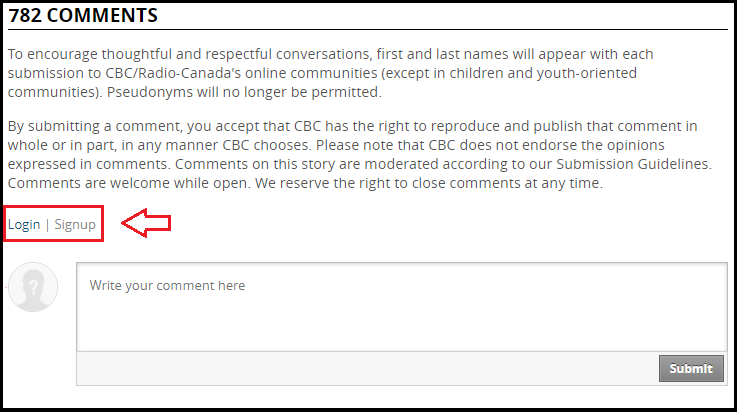Click the 'We reserve the right to close comments' sentence
Viewport: 737px width, 412px height.
(429, 183)
